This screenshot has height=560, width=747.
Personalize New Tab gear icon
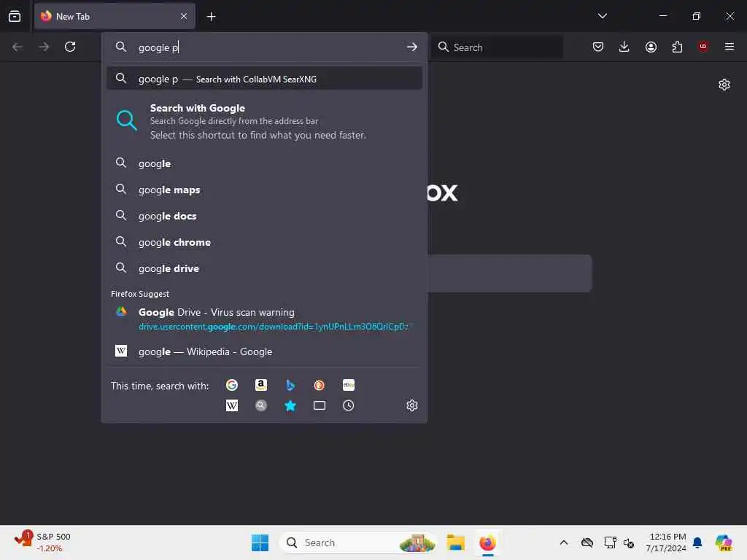(724, 85)
